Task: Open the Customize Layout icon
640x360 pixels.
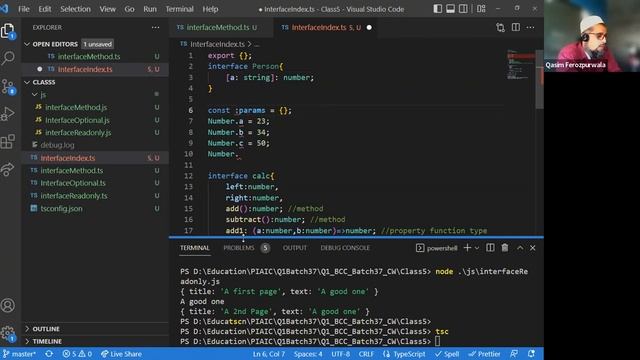Action: pos(481,9)
